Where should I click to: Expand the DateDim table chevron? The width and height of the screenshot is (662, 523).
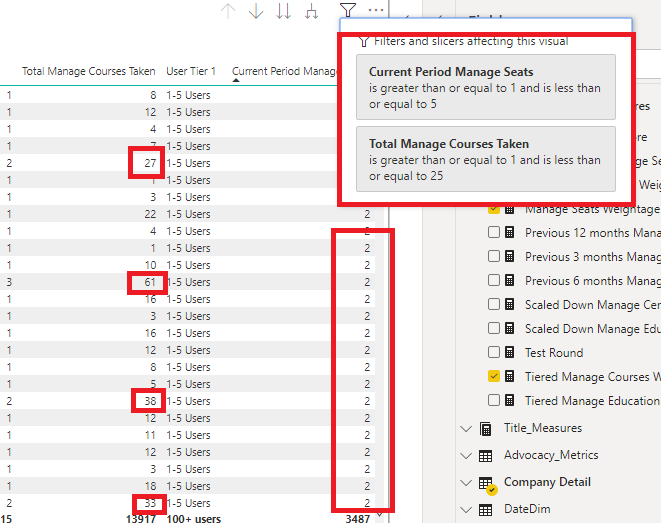click(466, 510)
